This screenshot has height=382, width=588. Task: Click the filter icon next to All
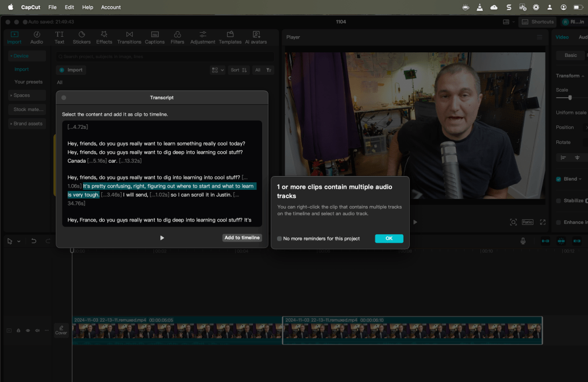268,70
